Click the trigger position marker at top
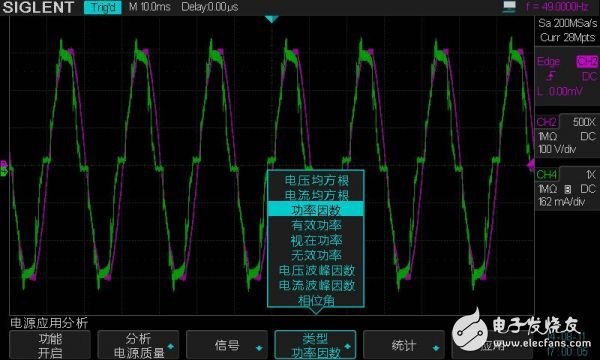 (271, 19)
